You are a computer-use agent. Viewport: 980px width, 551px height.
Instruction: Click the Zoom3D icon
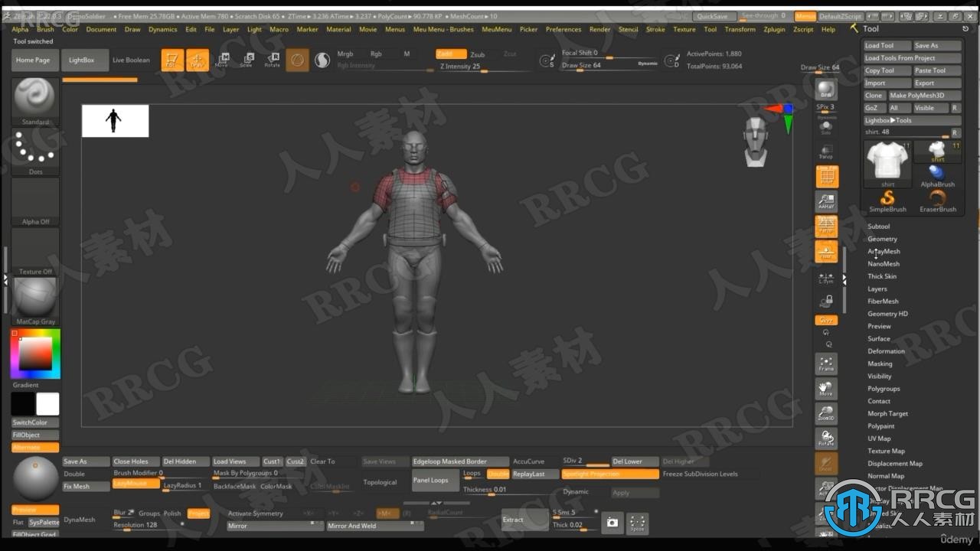pyautogui.click(x=826, y=414)
